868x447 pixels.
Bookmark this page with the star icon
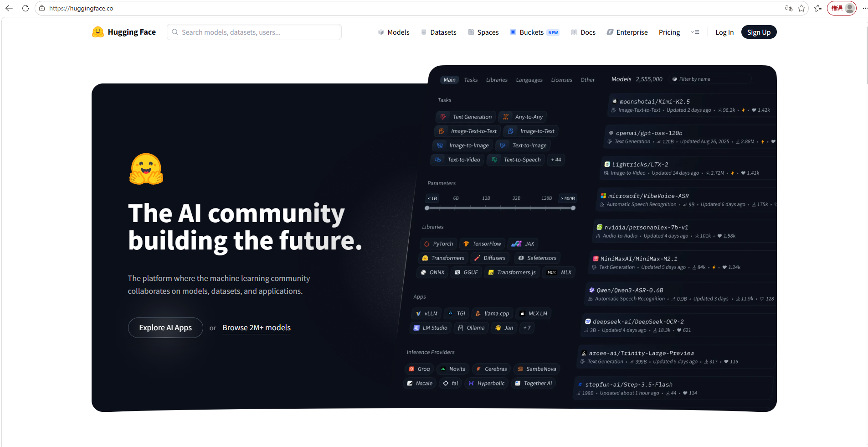(801, 8)
